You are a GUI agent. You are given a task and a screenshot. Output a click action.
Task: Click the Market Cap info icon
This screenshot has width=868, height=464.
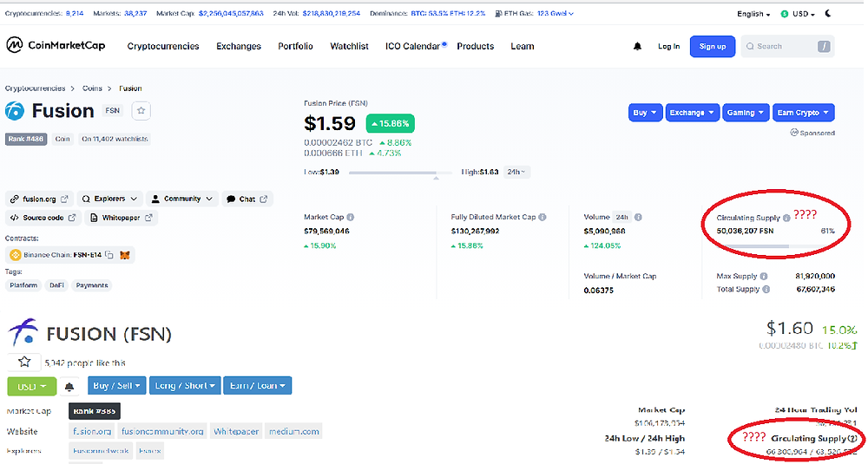[351, 218]
